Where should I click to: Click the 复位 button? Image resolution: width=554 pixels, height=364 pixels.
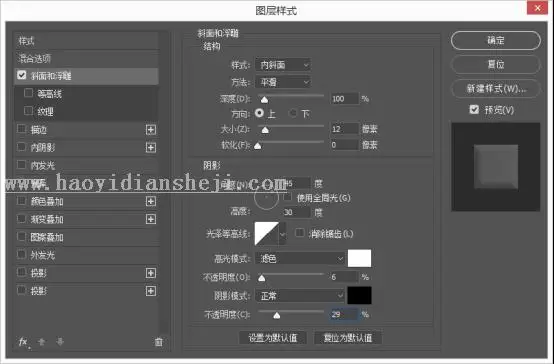tap(496, 64)
